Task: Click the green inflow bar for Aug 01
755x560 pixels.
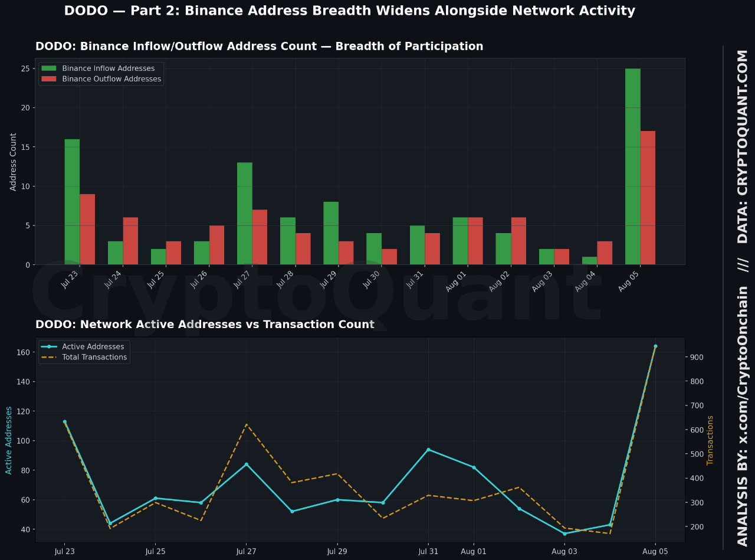Action: [x=460, y=241]
